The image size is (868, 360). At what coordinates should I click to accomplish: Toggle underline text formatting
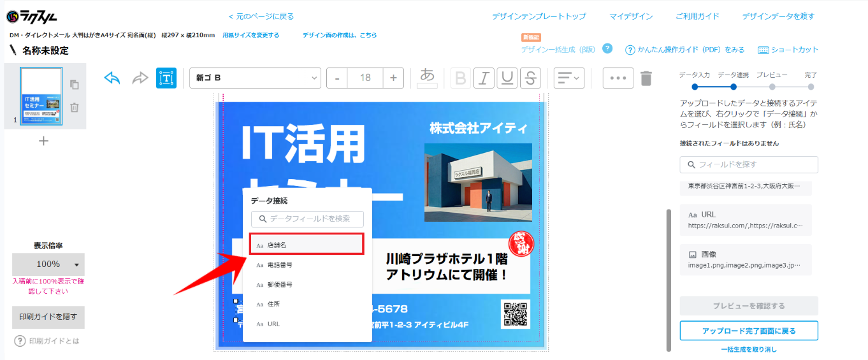point(507,78)
